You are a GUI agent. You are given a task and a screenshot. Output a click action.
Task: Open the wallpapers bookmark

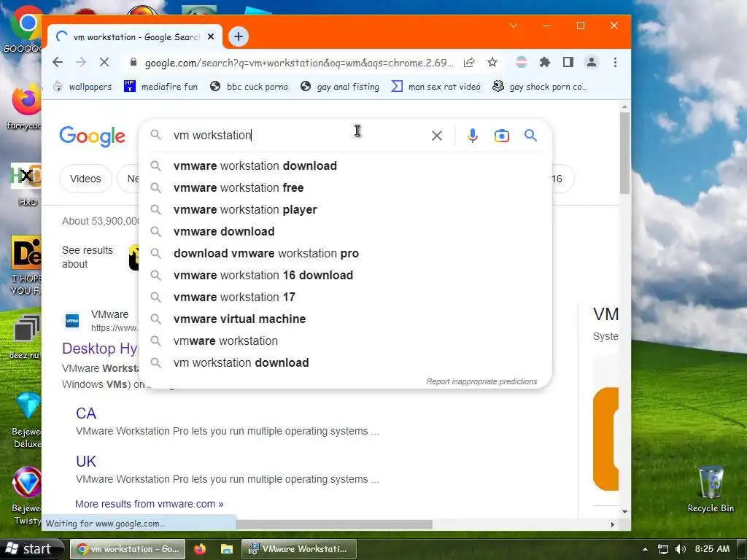pyautogui.click(x=82, y=87)
